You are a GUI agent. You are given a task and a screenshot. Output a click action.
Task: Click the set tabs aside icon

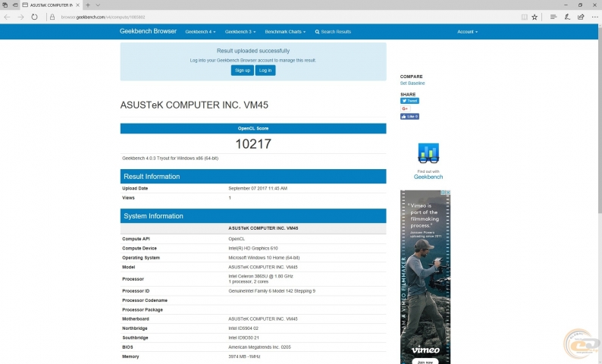click(x=15, y=5)
